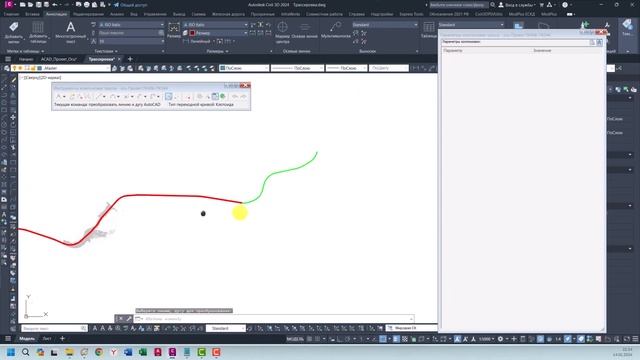Click the search magnifier icon in title bar
This screenshot has width=640, height=360.
tap(493, 5)
